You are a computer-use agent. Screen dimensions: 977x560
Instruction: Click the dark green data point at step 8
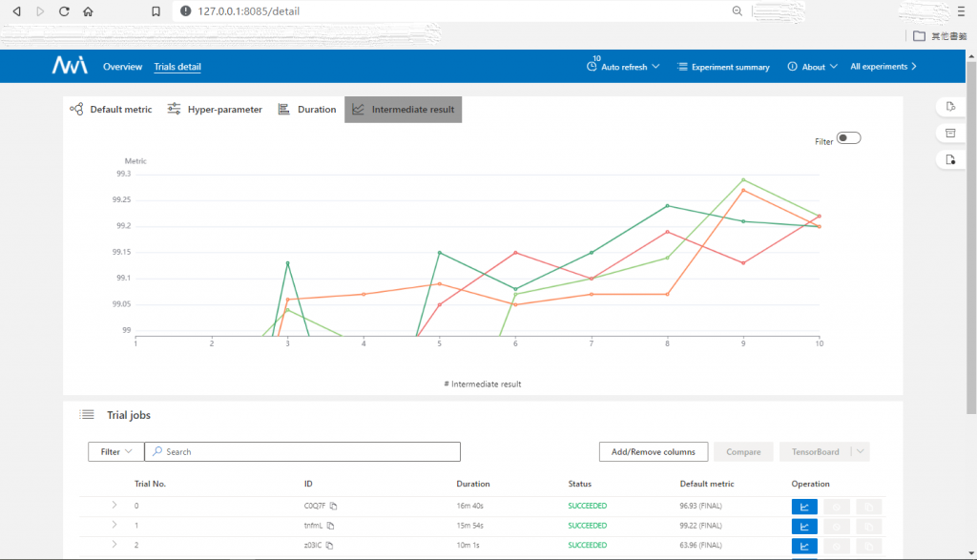click(667, 205)
